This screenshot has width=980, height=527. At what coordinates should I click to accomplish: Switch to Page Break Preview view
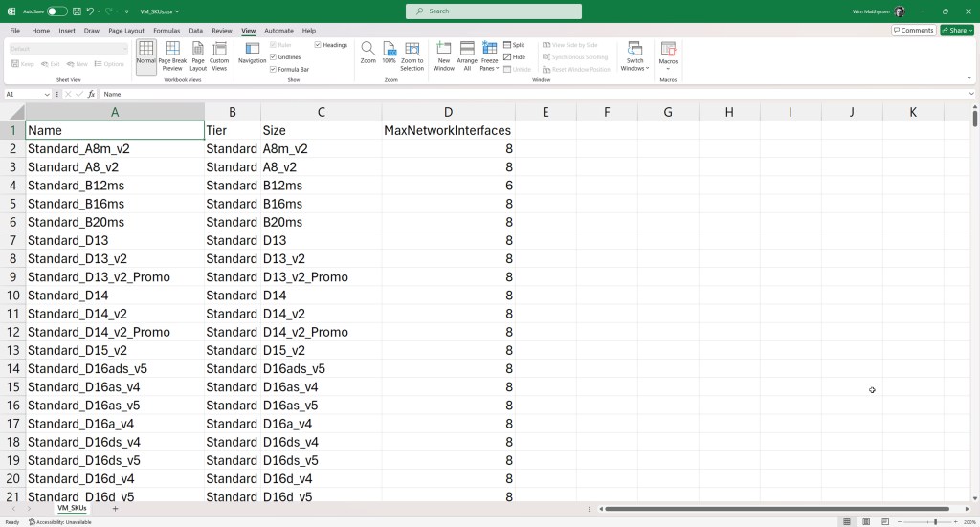172,55
